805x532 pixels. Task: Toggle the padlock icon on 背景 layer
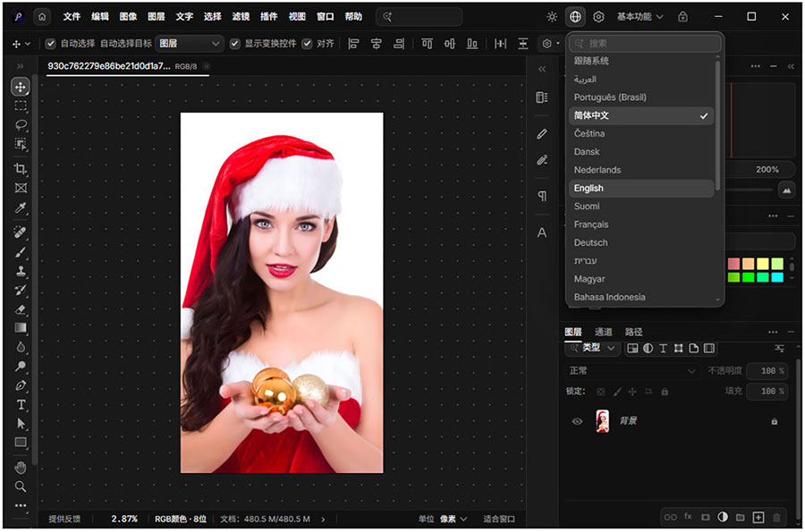click(775, 422)
